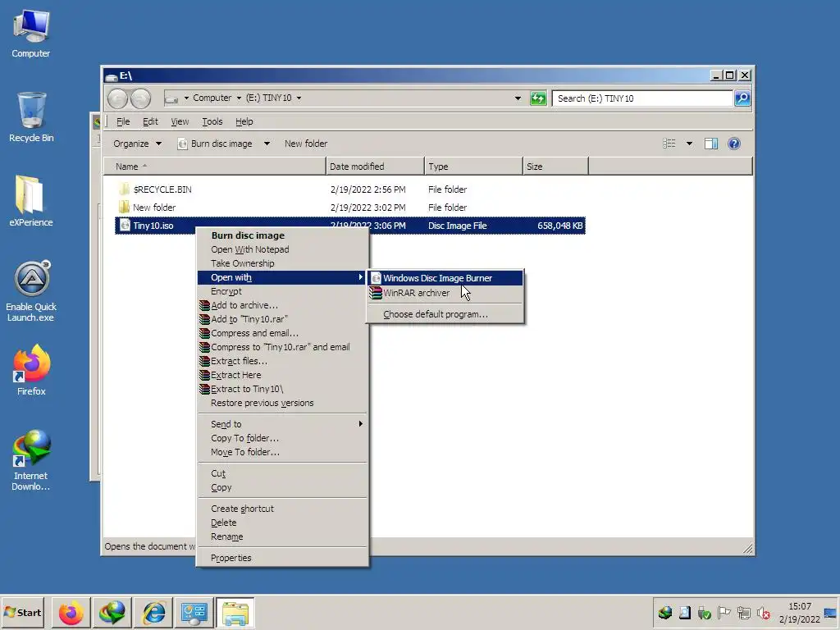
Task: Expand the address bar history dropdown
Action: 518,98
